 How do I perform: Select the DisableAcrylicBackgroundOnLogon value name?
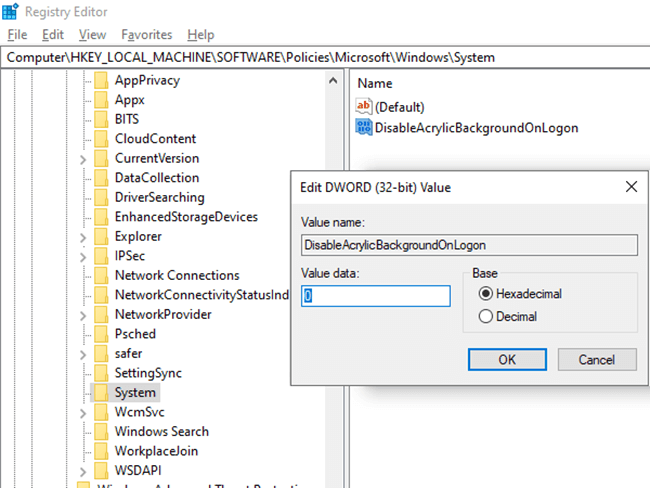coord(476,128)
